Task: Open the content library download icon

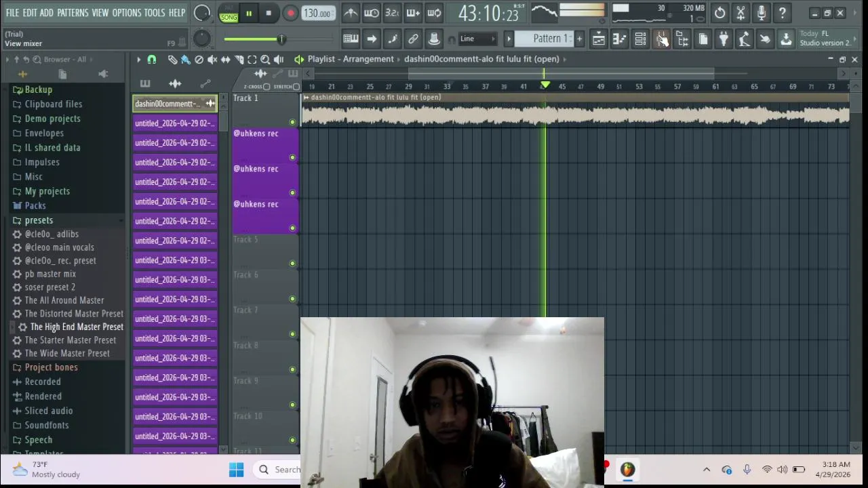Action: 786,39
